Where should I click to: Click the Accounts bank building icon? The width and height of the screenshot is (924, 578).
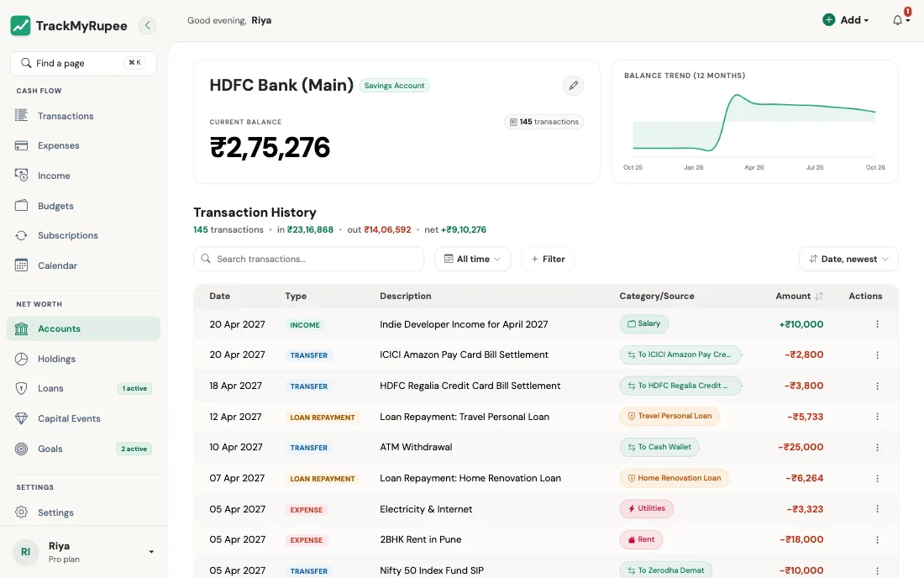(21, 328)
